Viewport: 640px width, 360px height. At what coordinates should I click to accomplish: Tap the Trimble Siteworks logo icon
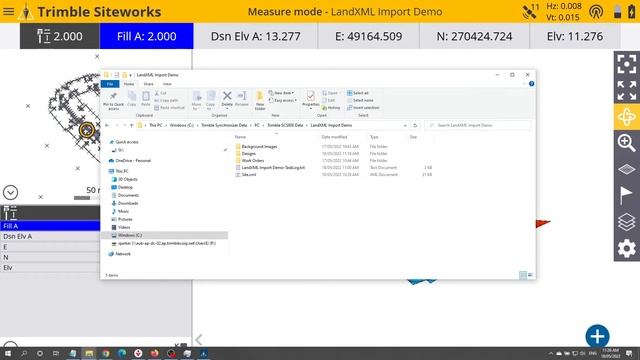(26, 11)
